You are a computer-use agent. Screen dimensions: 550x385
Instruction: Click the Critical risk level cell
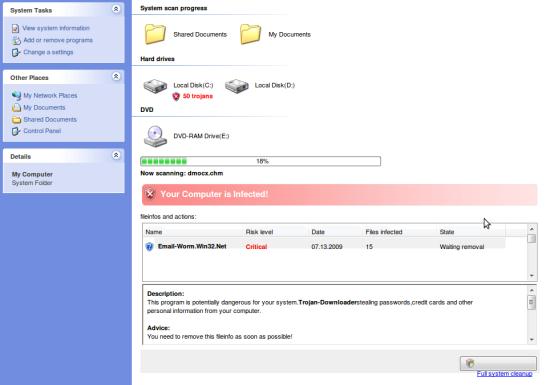click(256, 247)
